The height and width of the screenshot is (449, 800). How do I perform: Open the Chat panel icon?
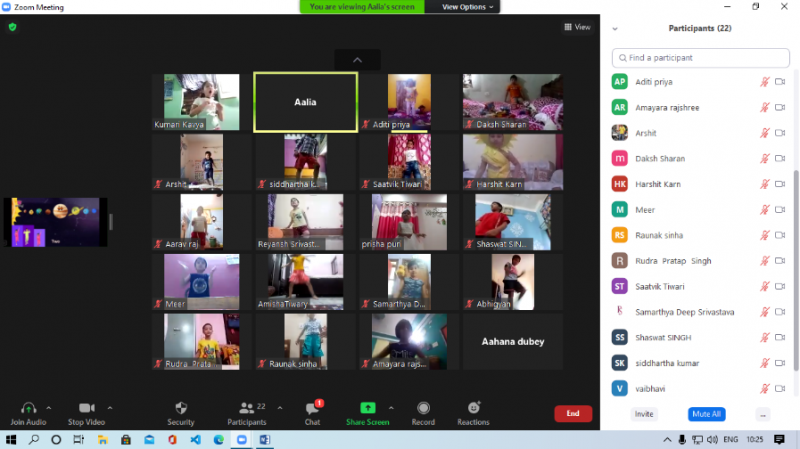coord(312,408)
